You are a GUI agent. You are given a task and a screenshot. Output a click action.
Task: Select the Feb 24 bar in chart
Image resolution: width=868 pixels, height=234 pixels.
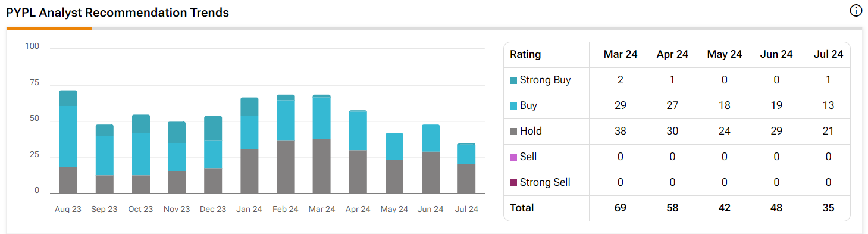pos(286,144)
